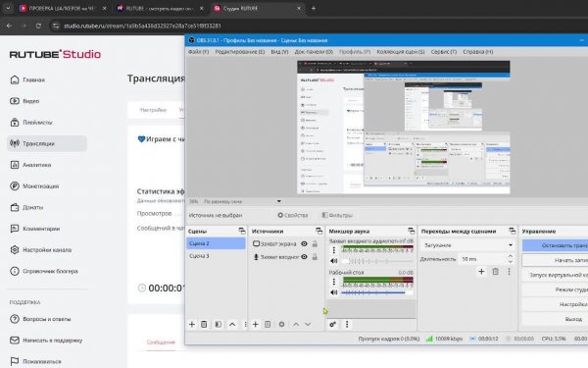The image size is (588, 368).
Task: Click the browser address bar URL
Action: click(142, 26)
